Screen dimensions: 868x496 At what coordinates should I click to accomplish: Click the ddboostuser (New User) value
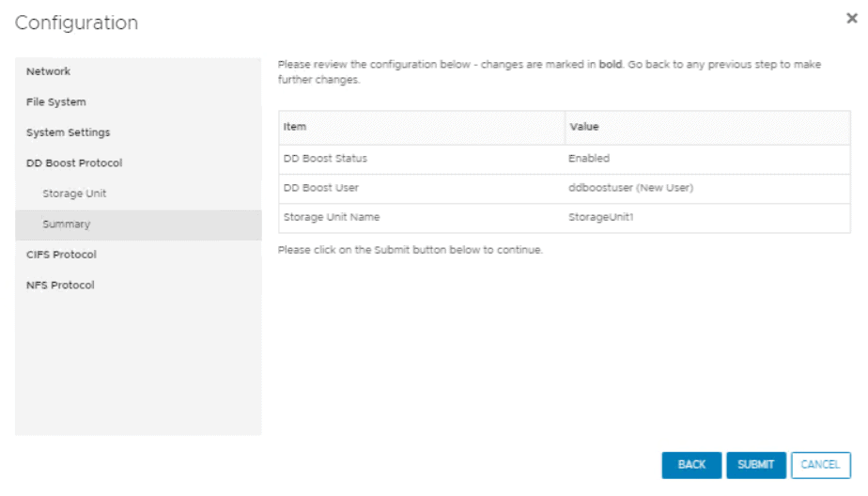tap(630, 188)
